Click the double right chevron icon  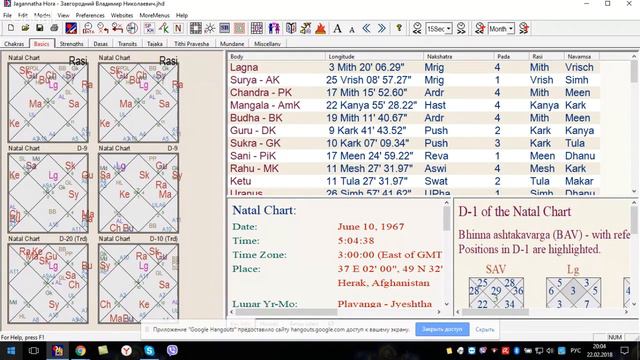coord(382,28)
